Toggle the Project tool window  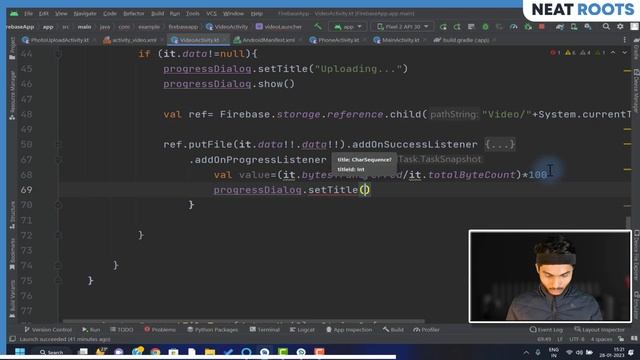[x=12, y=48]
